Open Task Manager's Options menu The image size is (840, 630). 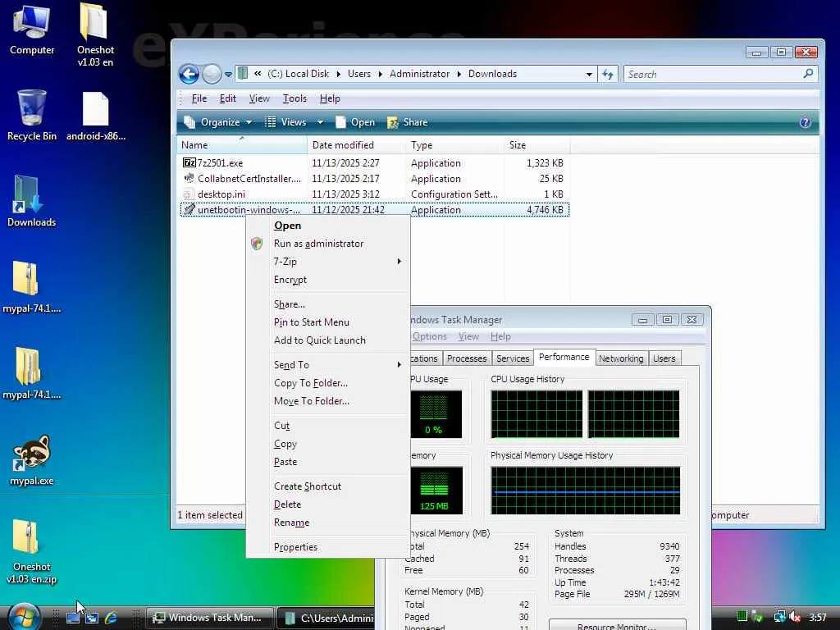(429, 336)
